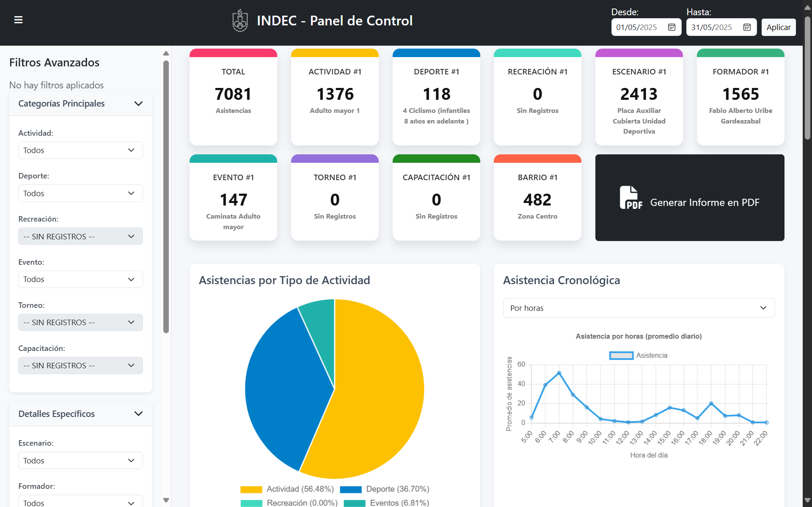Open the Actividad filter dropdown

80,151
